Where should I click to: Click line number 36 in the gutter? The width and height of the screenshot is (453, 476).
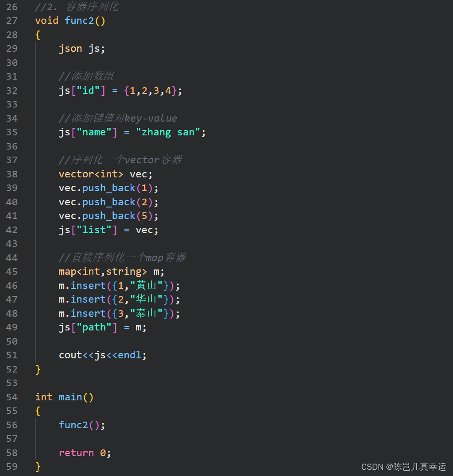pyautogui.click(x=12, y=146)
